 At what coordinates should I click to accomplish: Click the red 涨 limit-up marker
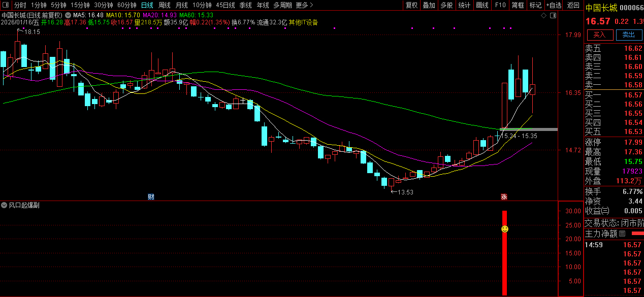pos(504,196)
